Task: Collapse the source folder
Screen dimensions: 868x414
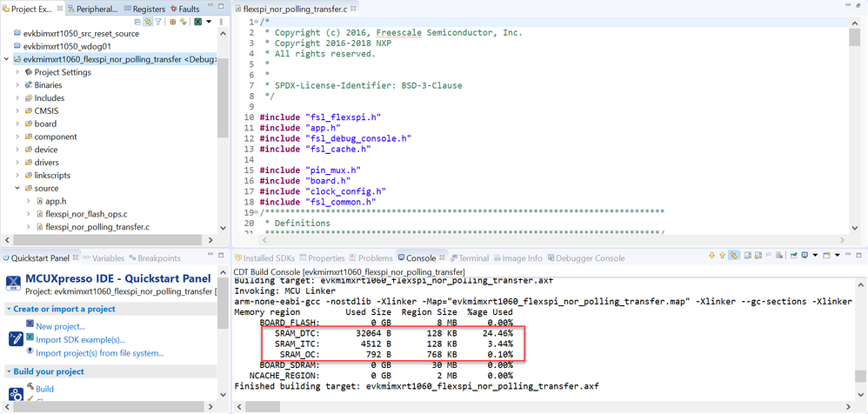Action: (x=17, y=188)
